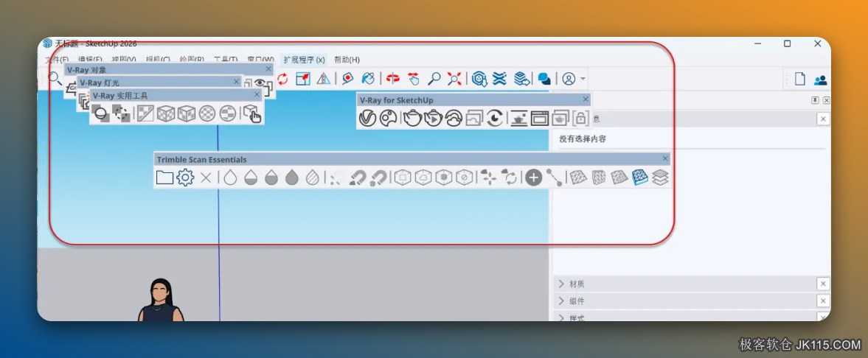Open the dropdown arrow beside the account icon
This screenshot has width=868, height=358.
(x=583, y=80)
